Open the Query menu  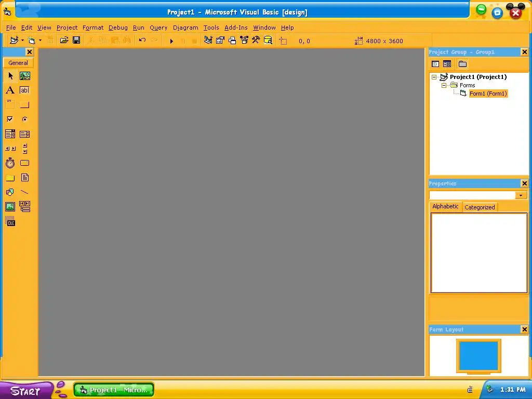coord(158,28)
